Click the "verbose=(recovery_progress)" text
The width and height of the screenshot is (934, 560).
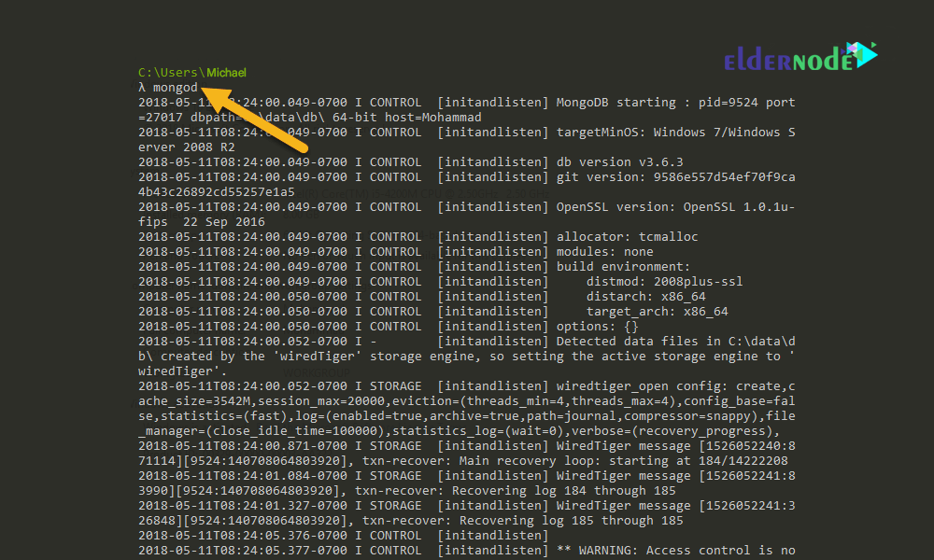click(x=672, y=431)
